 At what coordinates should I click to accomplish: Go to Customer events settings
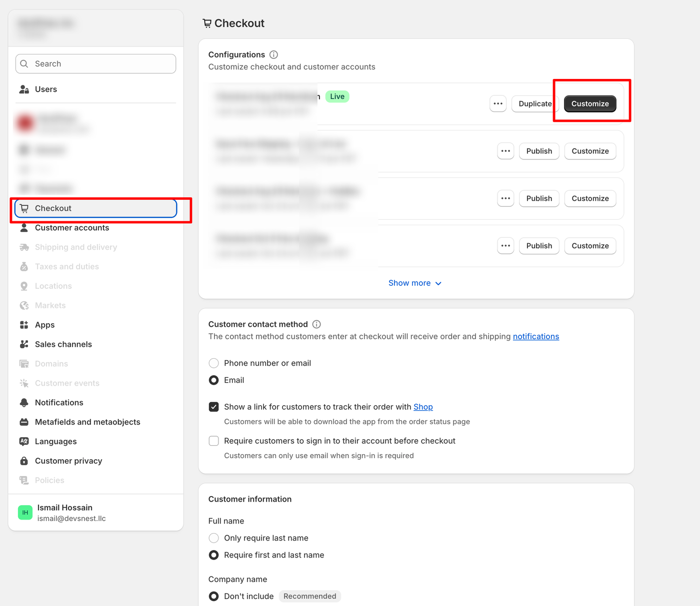95,383
